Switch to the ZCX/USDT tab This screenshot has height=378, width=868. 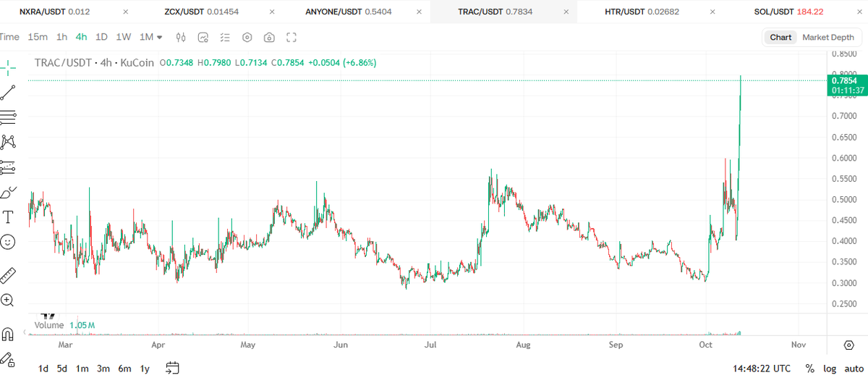[x=200, y=12]
